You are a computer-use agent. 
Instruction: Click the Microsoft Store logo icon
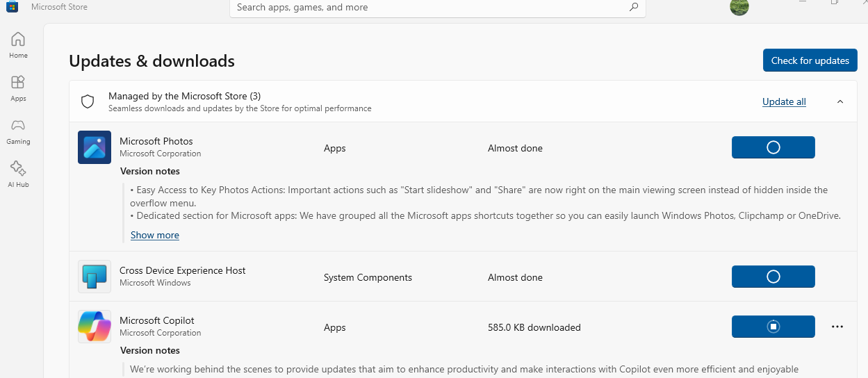pos(13,7)
